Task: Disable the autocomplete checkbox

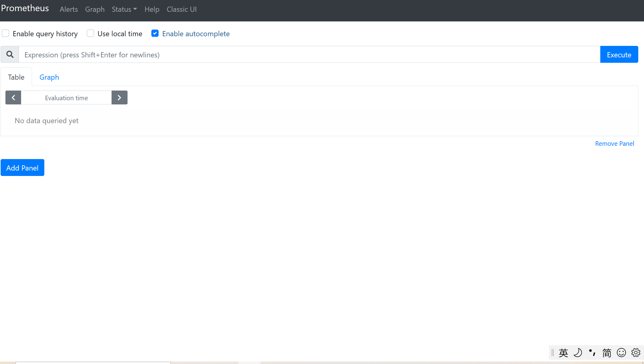Action: coord(155,34)
